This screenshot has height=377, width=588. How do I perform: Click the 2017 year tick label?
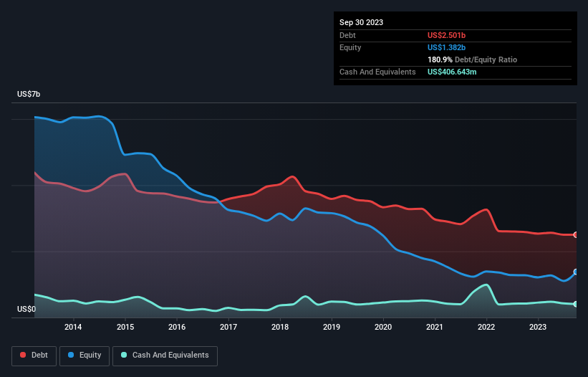point(228,328)
